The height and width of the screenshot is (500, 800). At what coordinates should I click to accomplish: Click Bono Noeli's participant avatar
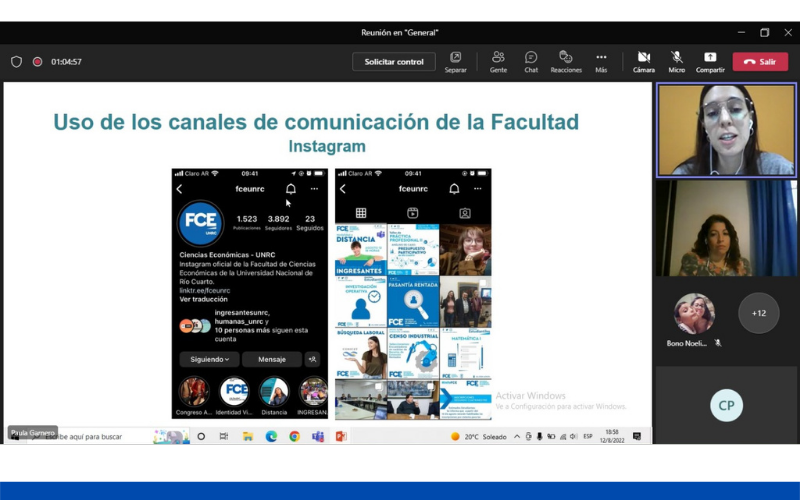click(x=694, y=313)
